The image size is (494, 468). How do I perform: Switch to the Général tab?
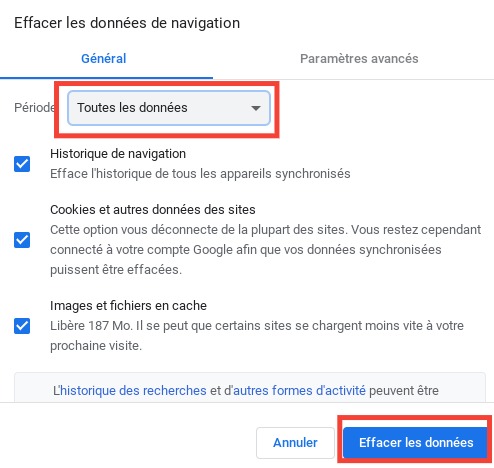coord(104,59)
